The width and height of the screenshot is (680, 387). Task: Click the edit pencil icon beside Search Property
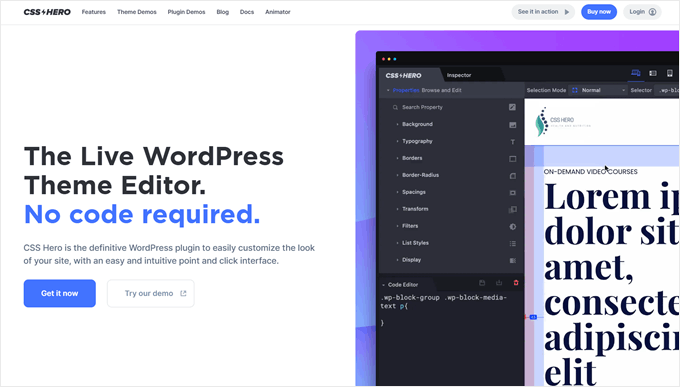tap(512, 107)
